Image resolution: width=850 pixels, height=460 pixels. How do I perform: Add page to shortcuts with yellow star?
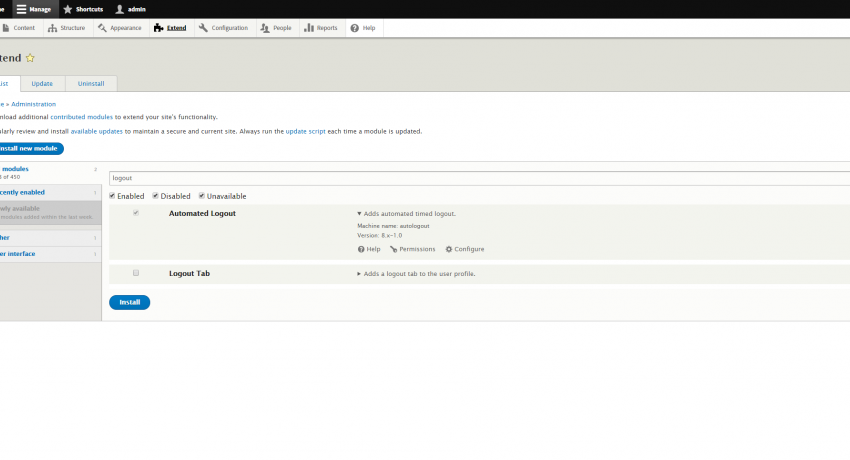(30, 58)
